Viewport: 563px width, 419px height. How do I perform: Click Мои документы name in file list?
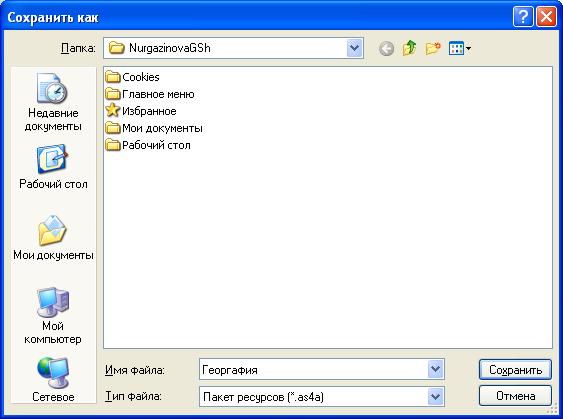[162, 128]
